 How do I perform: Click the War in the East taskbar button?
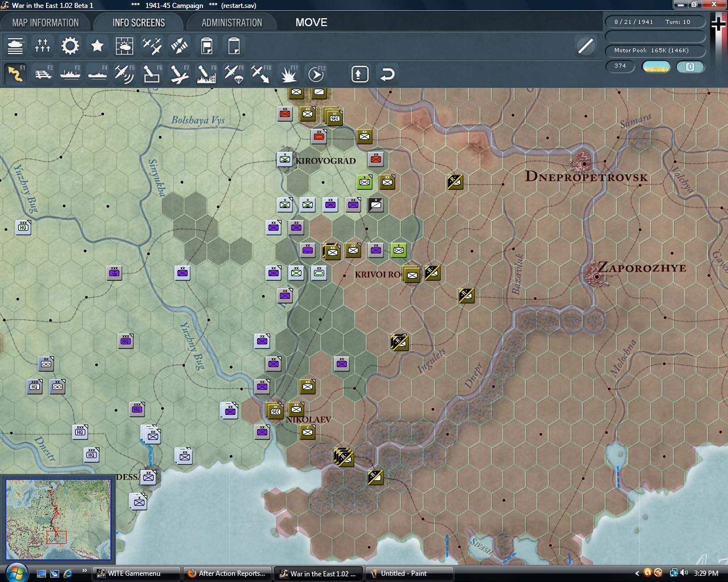pyautogui.click(x=320, y=573)
